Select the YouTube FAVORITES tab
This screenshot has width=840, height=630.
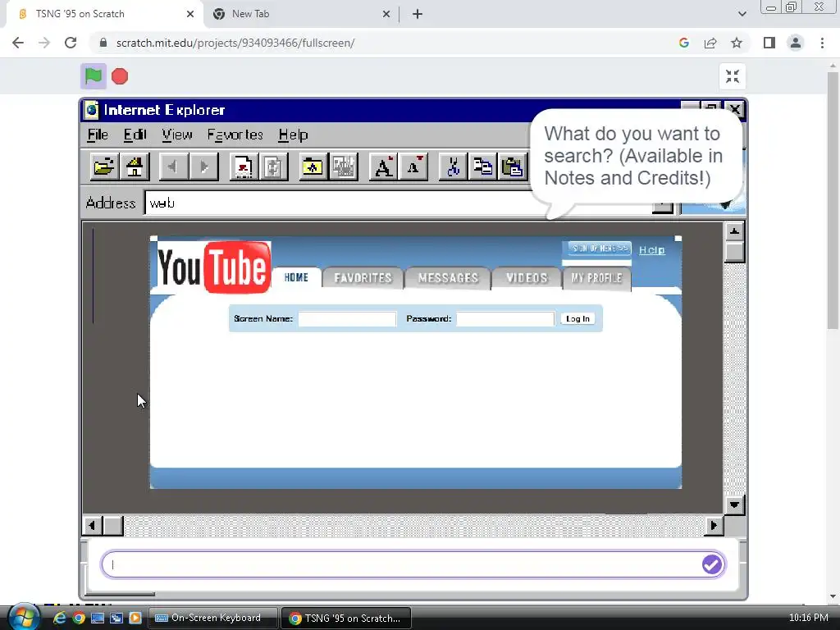coord(363,278)
